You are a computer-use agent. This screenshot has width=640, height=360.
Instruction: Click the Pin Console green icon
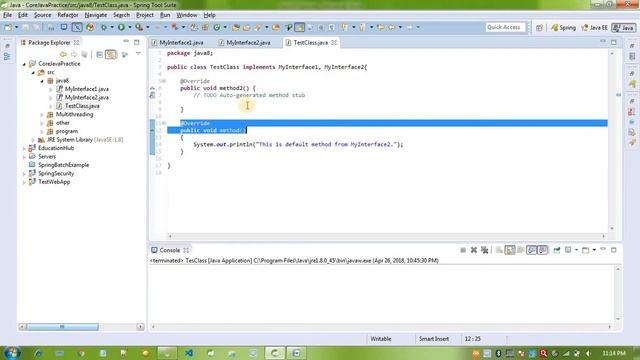[557, 250]
